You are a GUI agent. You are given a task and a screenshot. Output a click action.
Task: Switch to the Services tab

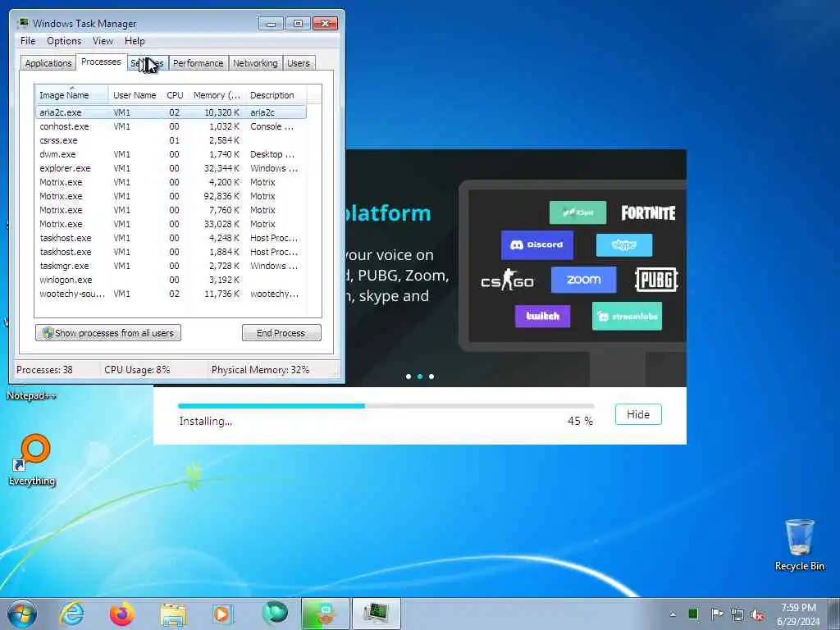148,63
